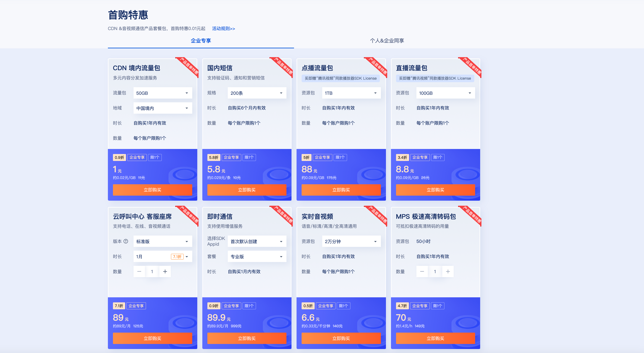Expand 地域 中国境内 dropdown
The image size is (644, 353).
(163, 108)
